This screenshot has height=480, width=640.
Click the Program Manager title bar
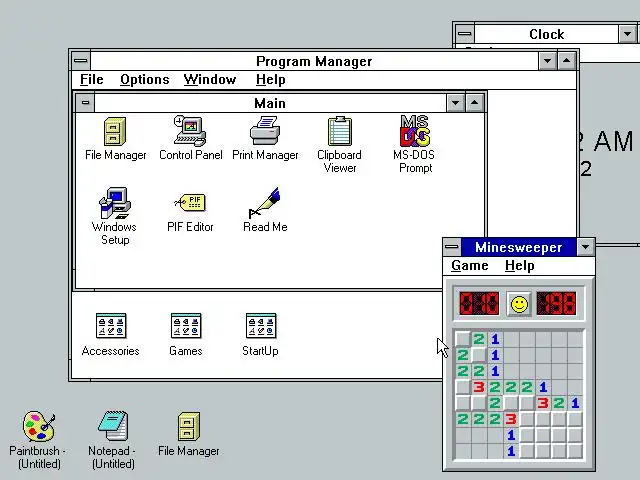[314, 61]
